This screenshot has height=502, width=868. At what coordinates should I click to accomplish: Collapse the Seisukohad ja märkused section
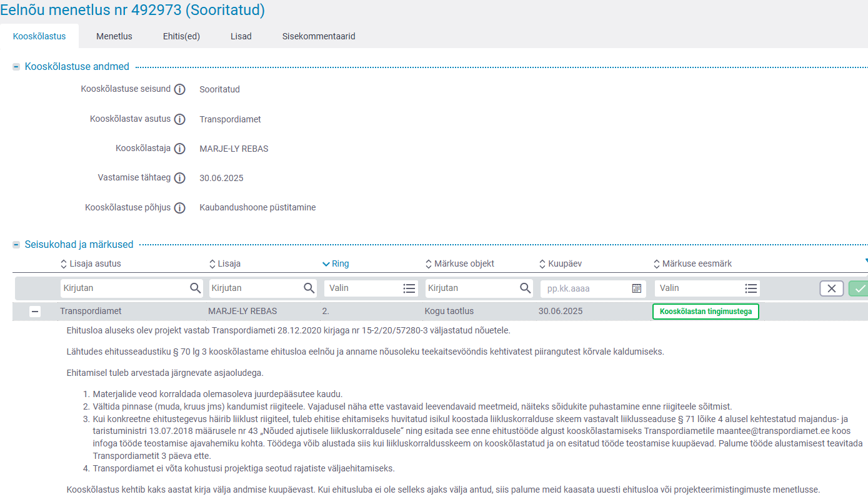[x=16, y=245]
